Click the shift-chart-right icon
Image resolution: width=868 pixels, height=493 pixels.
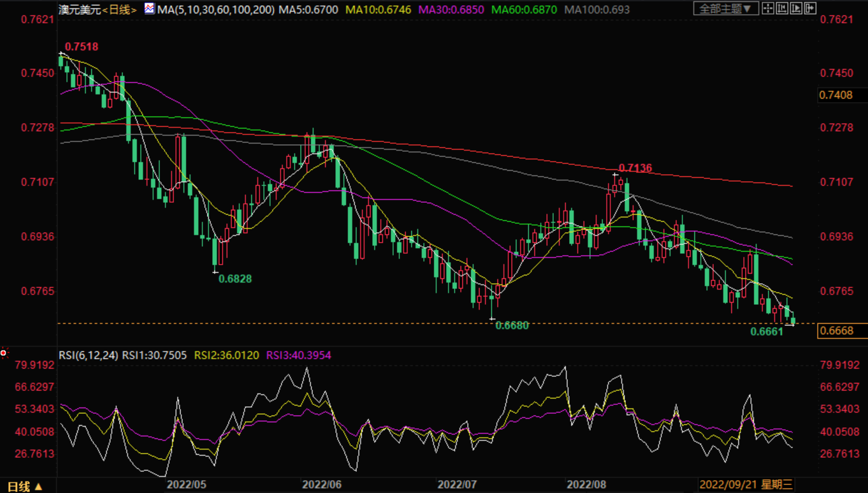pos(810,8)
